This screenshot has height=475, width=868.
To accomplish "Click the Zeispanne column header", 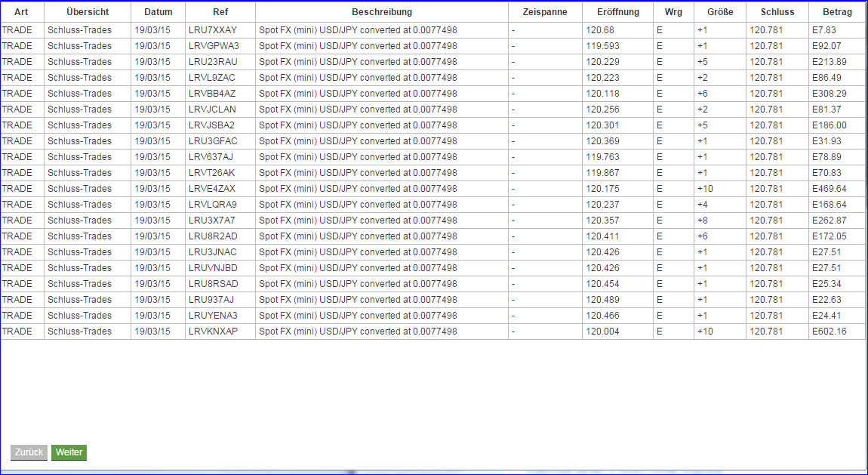I will tap(543, 11).
